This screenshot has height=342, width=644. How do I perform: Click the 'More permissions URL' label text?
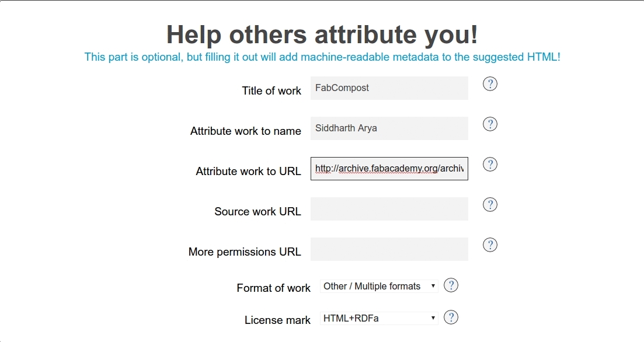tap(245, 252)
